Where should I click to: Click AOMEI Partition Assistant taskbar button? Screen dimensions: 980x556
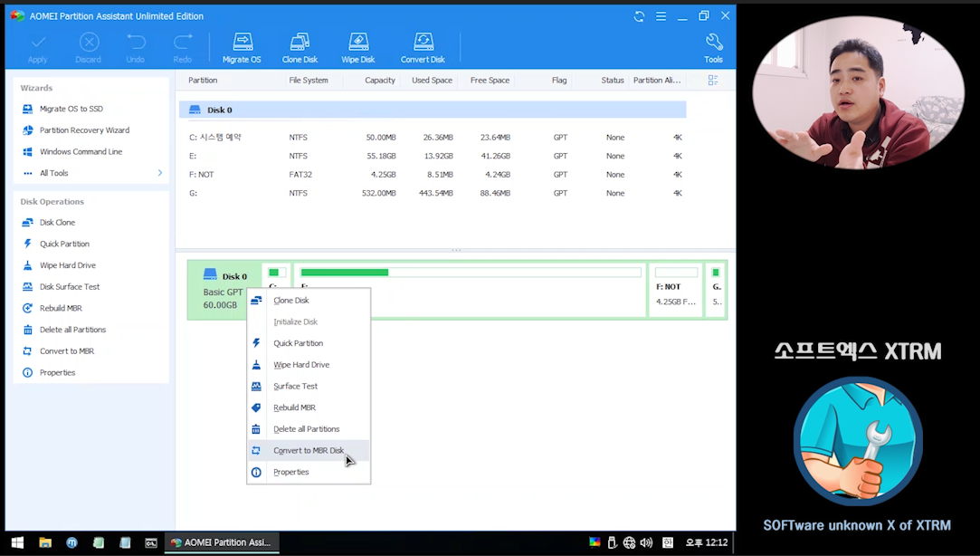(222, 542)
